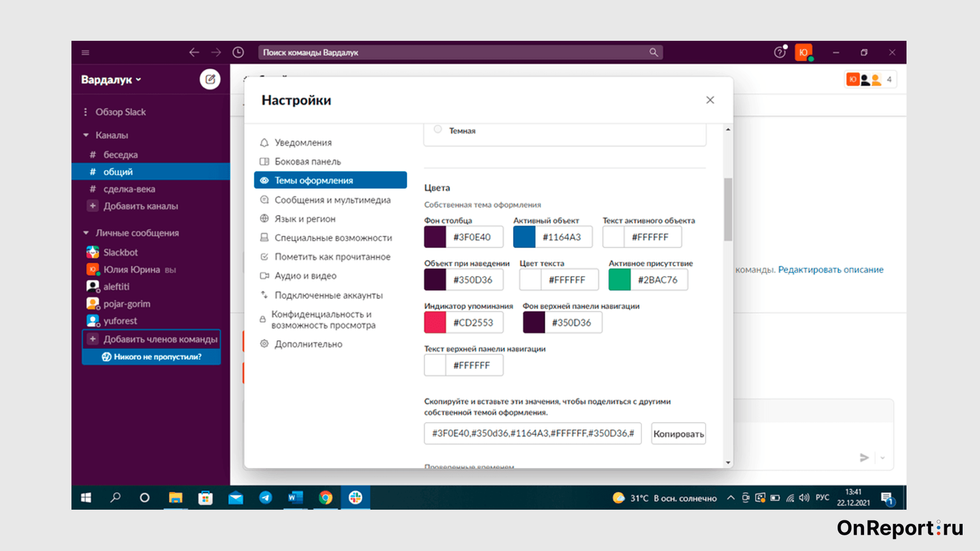The image size is (980, 551).
Task: Open File Explorer from the taskbar
Action: [176, 497]
